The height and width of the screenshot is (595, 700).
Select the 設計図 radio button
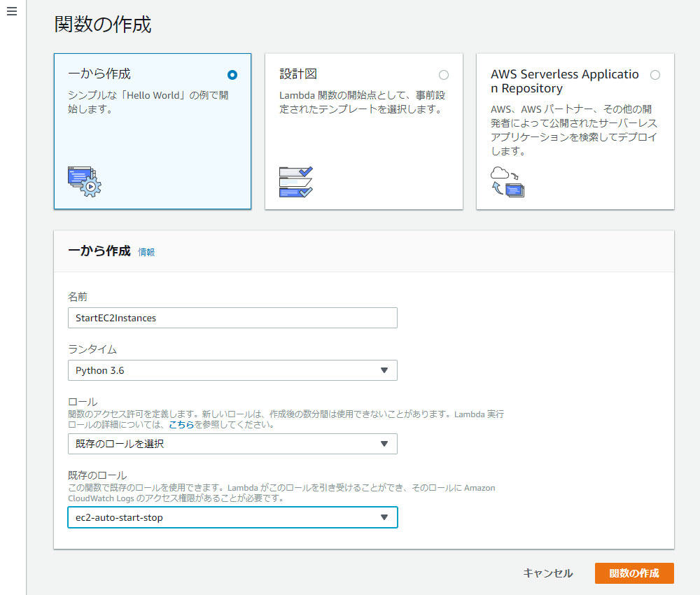pyautogui.click(x=443, y=75)
